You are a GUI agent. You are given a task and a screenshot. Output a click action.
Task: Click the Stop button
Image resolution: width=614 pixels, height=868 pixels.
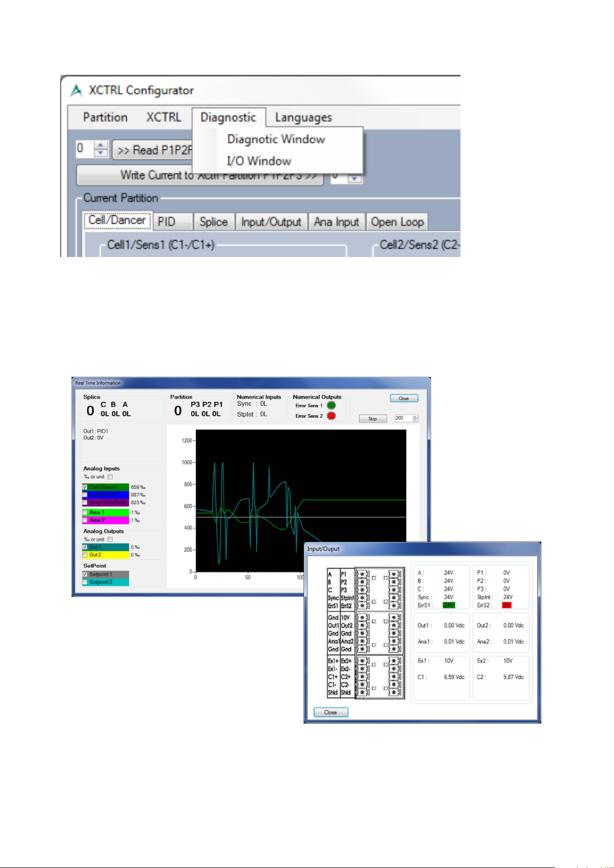coord(372,419)
